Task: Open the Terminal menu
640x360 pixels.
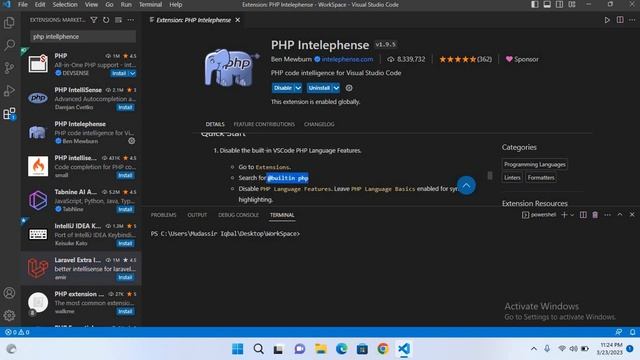Action: (x=150, y=4)
